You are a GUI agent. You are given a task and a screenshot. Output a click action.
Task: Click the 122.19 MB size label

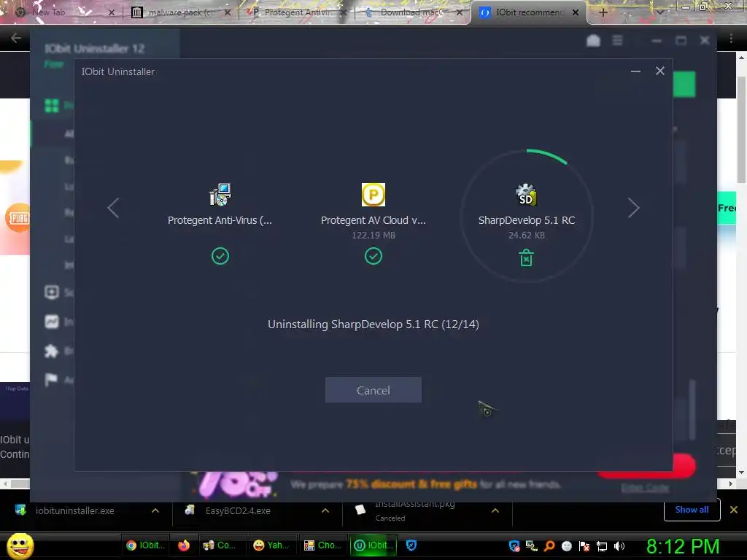(373, 236)
